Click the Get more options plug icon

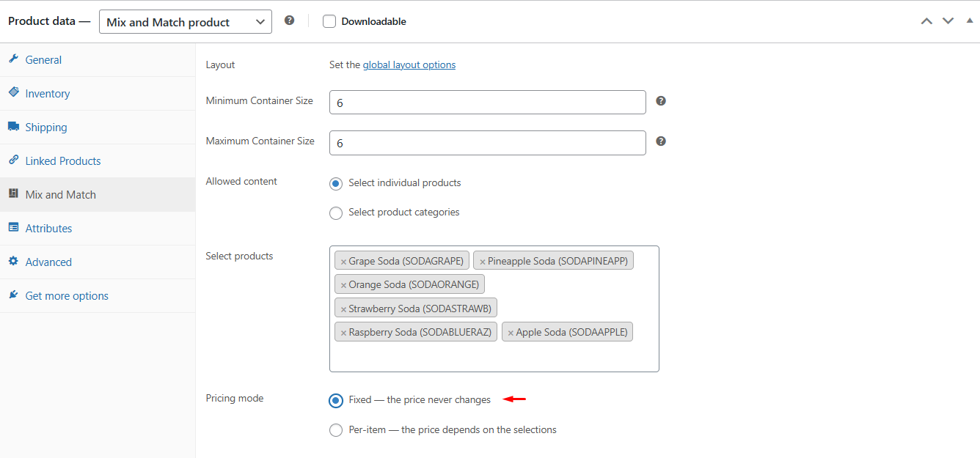pos(13,295)
